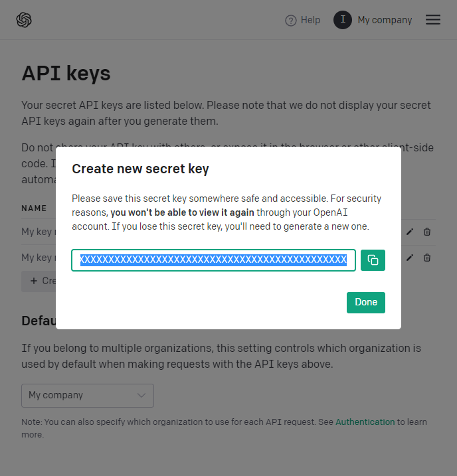The image size is (457, 476).
Task: Edit the first key using its pencil icon
Action: 410,232
